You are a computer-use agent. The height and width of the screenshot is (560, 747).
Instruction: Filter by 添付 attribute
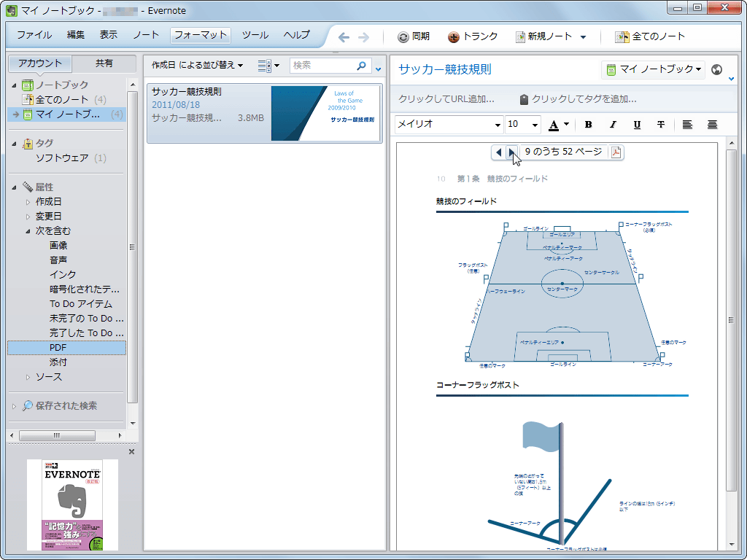pyautogui.click(x=58, y=362)
